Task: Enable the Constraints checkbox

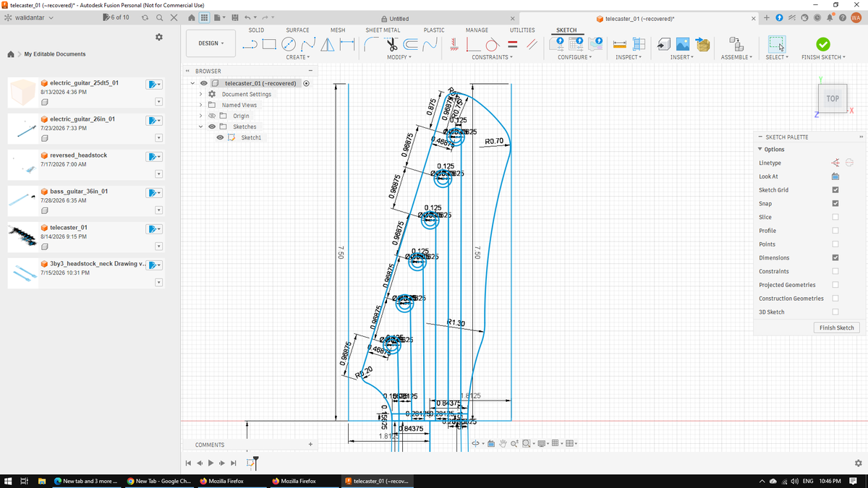Action: [835, 271]
